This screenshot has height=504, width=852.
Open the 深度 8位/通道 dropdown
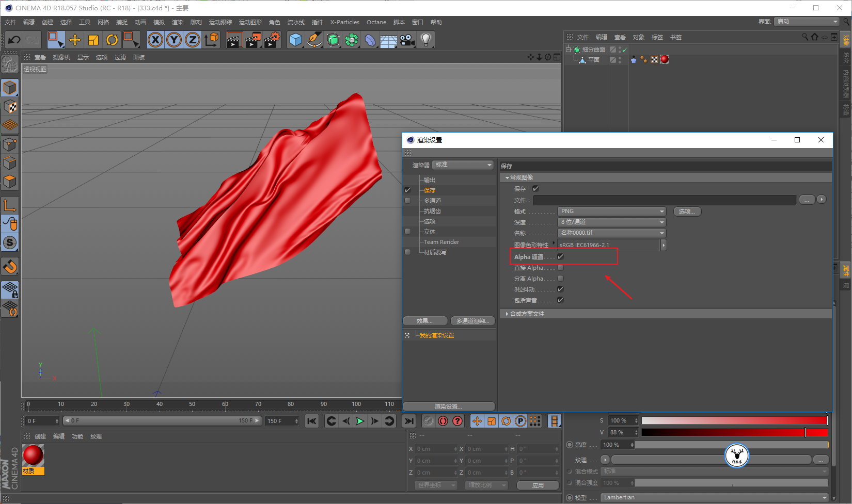click(612, 222)
